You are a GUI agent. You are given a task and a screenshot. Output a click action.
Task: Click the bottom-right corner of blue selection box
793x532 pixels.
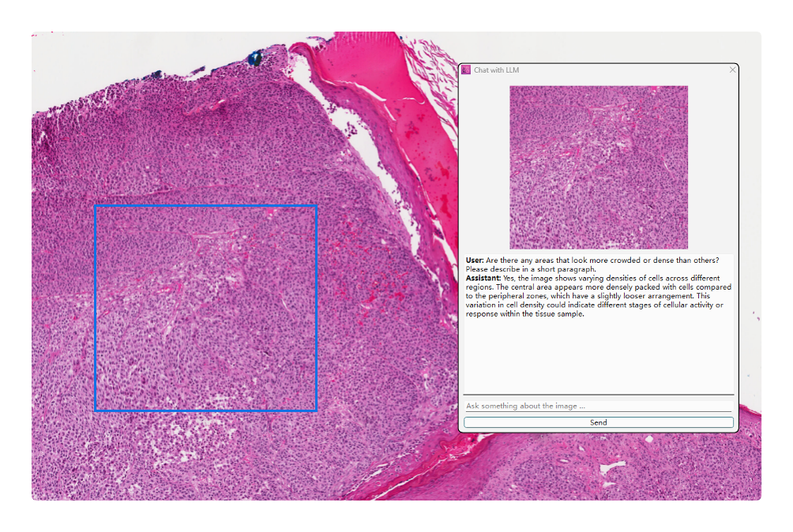click(x=316, y=410)
